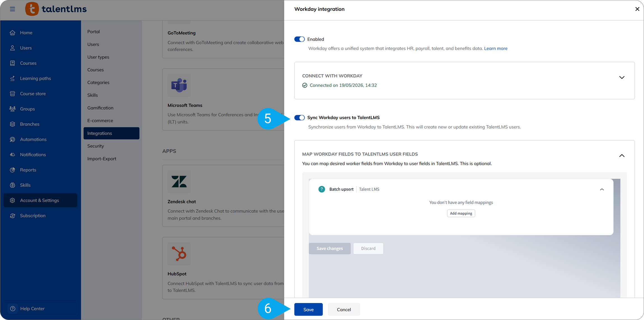This screenshot has width=644, height=320.
Task: Open the Gamification settings tab
Action: pos(100,108)
